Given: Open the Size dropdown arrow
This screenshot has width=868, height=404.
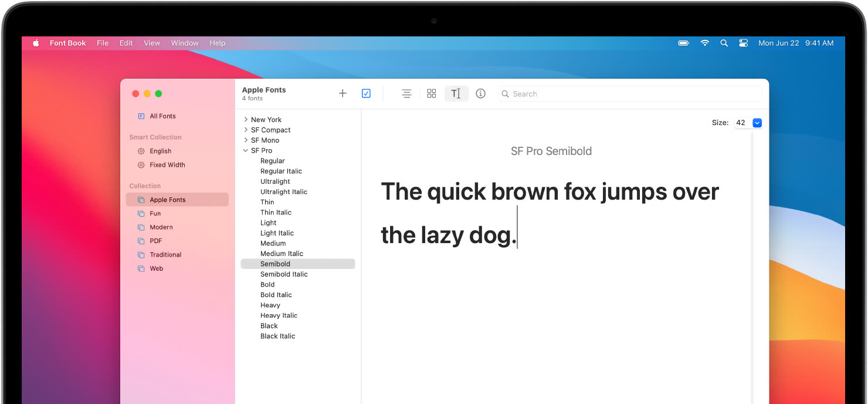Looking at the screenshot, I should pos(757,123).
